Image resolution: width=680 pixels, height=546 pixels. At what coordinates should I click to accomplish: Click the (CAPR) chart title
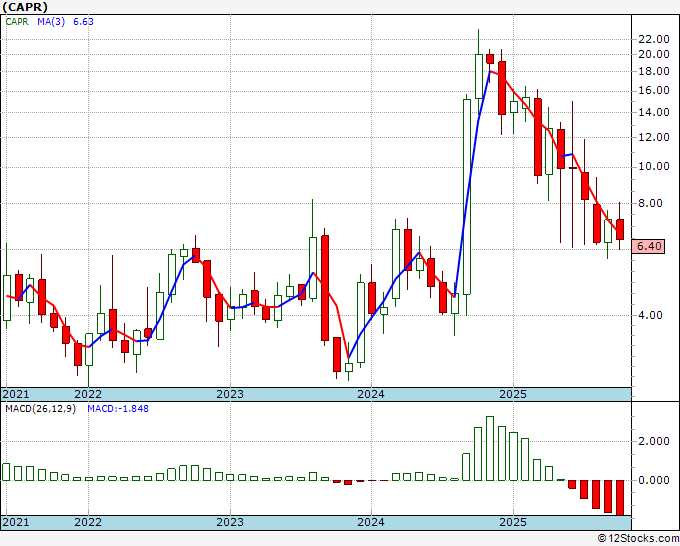[x=25, y=7]
